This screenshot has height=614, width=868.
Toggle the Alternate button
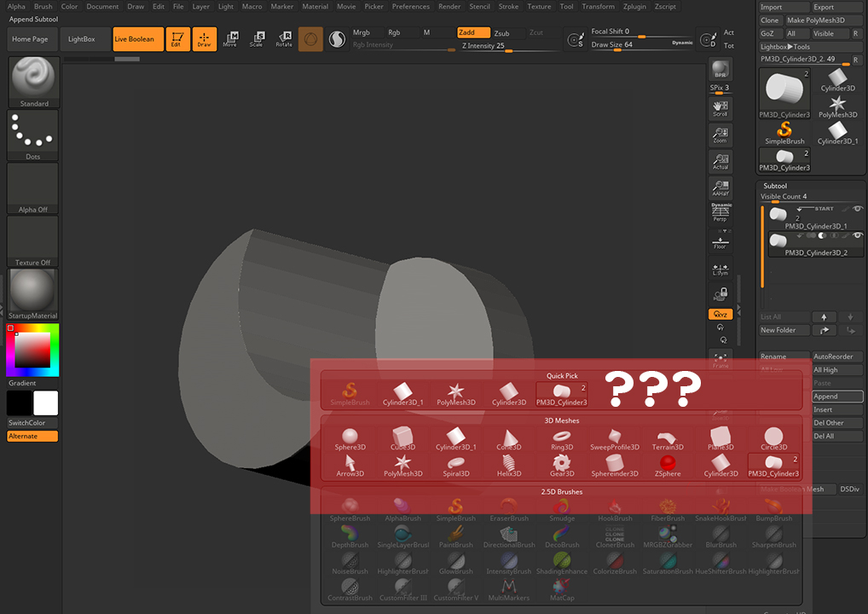click(32, 436)
